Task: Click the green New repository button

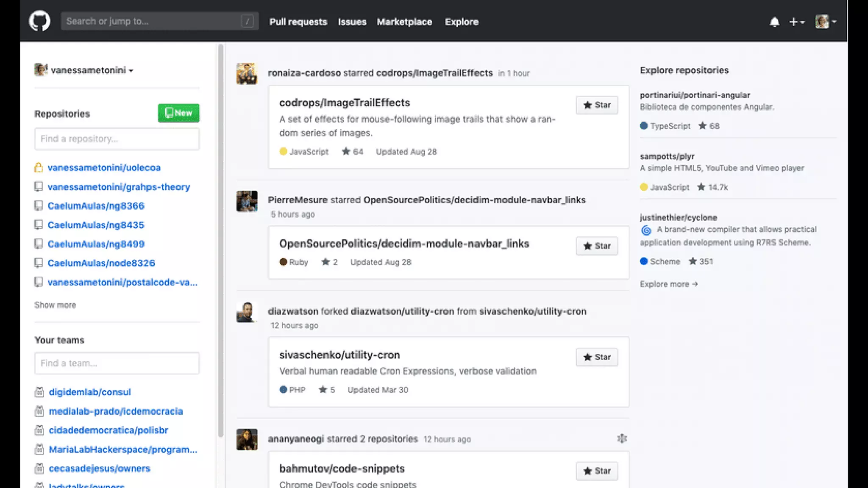Action: click(x=178, y=113)
